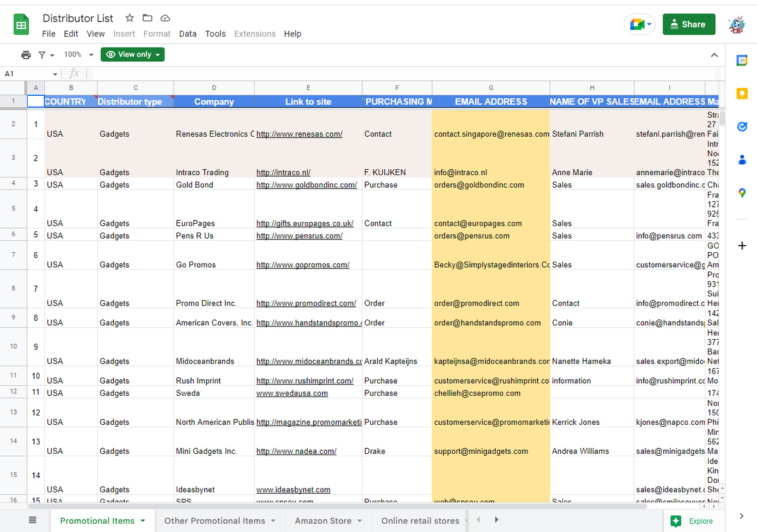Click the green Share button
This screenshot has height=532, width=757.
[689, 25]
